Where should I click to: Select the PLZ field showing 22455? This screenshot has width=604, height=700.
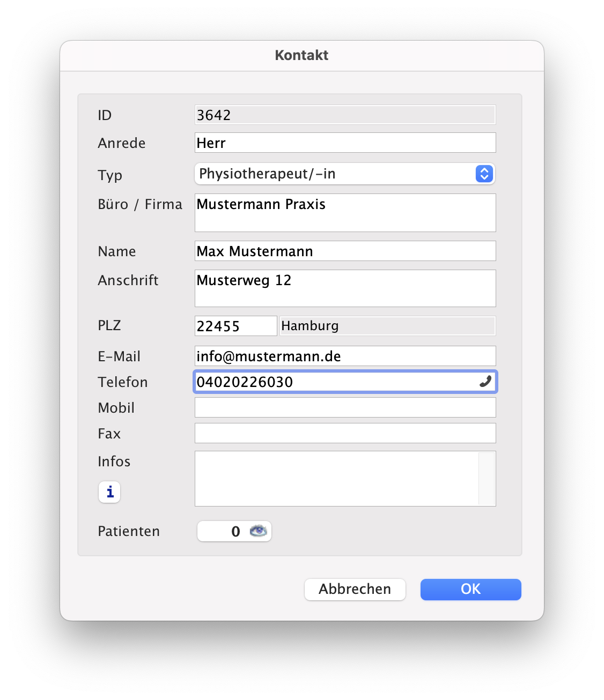click(235, 326)
